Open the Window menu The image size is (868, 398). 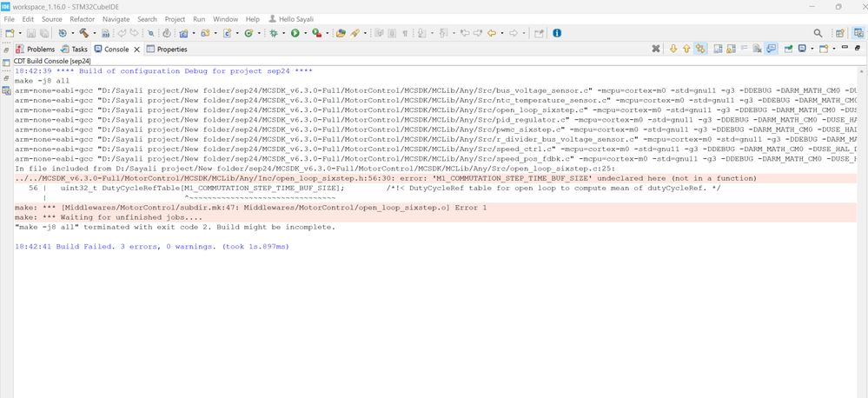click(x=225, y=19)
